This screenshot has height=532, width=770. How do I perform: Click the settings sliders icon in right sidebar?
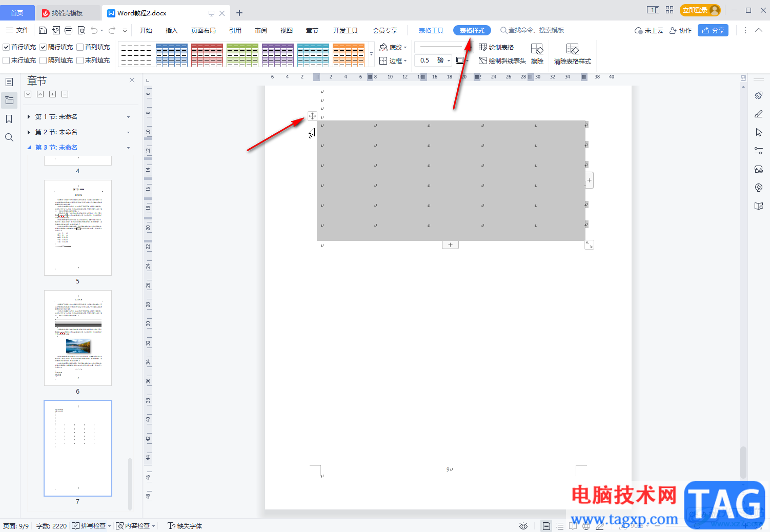pyautogui.click(x=759, y=151)
